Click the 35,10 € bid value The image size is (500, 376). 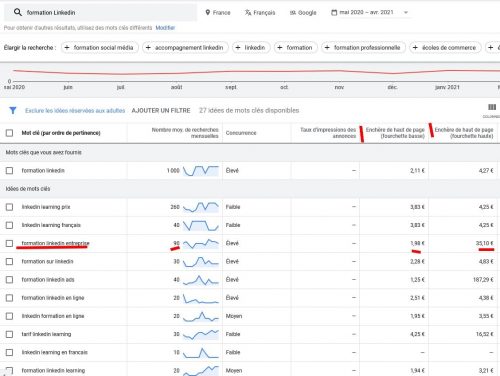485,243
